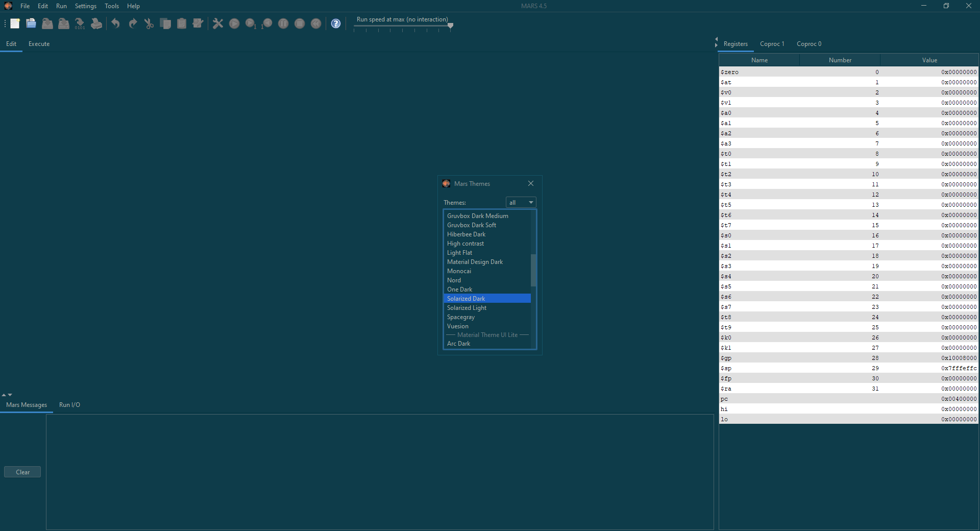Switch to the Run I/O tab

[69, 405]
